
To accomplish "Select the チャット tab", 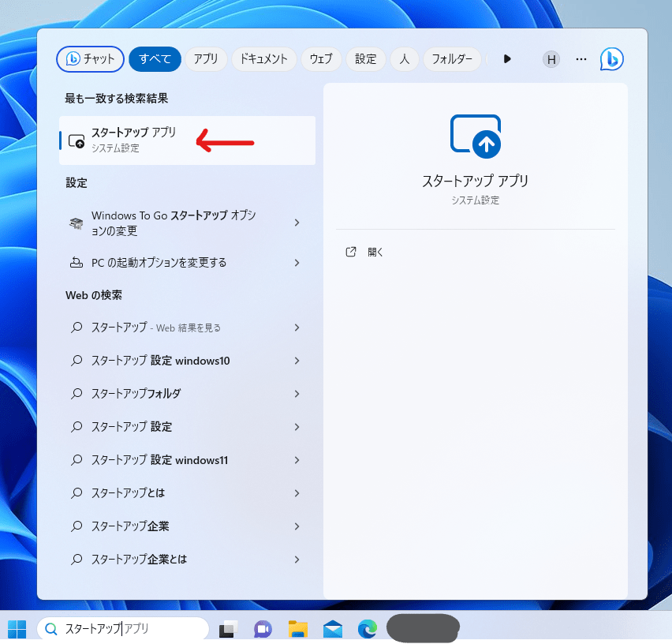I will pyautogui.click(x=91, y=59).
